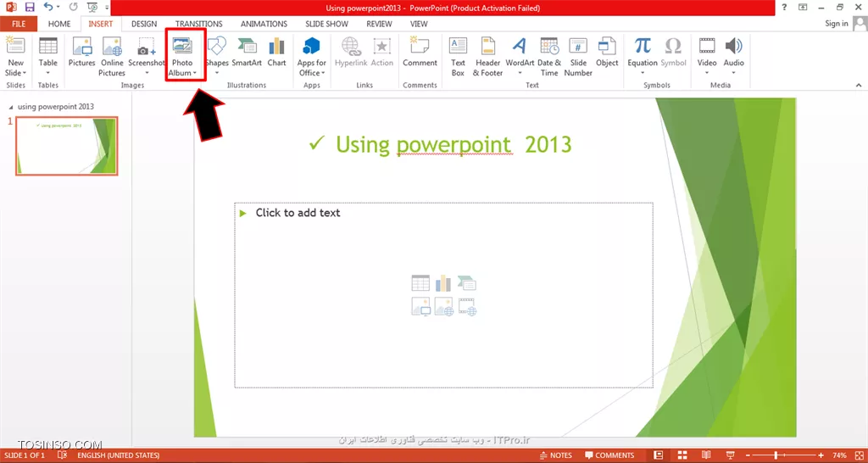Insert Date & Time

549,57
